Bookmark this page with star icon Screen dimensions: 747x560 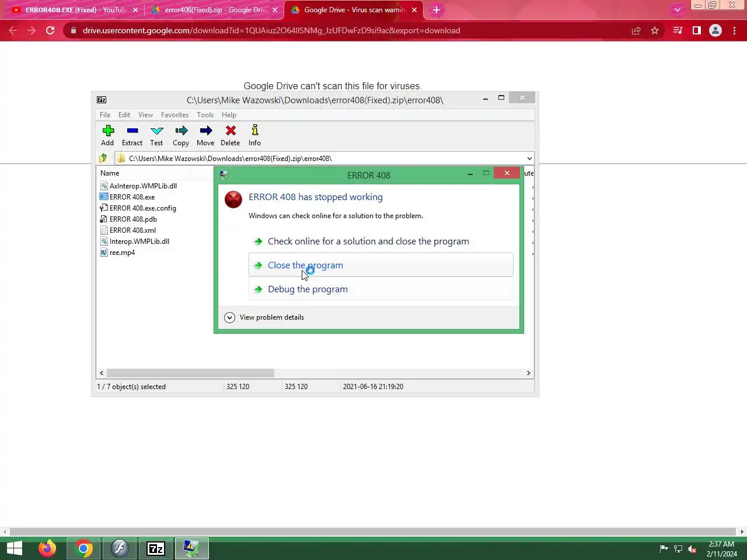655,30
